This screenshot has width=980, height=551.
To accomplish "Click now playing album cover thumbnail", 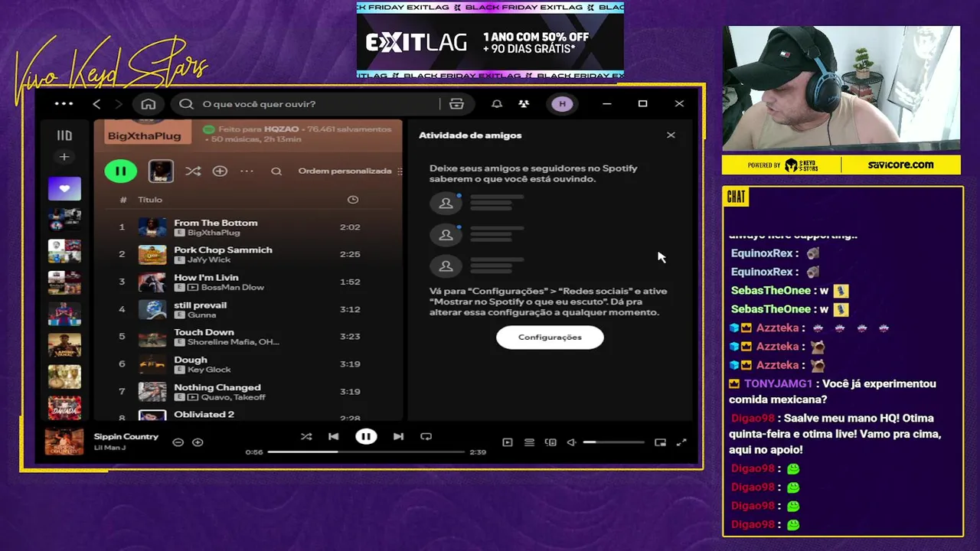I will tap(64, 442).
